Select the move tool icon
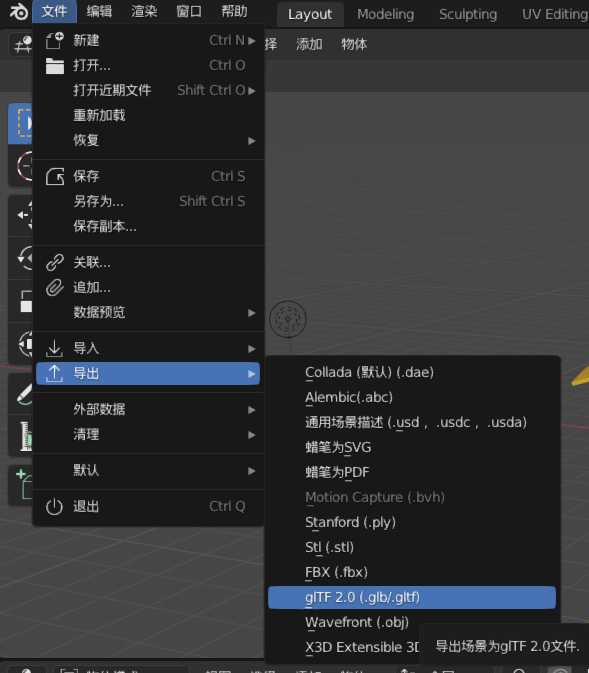589x673 pixels. coord(21,215)
